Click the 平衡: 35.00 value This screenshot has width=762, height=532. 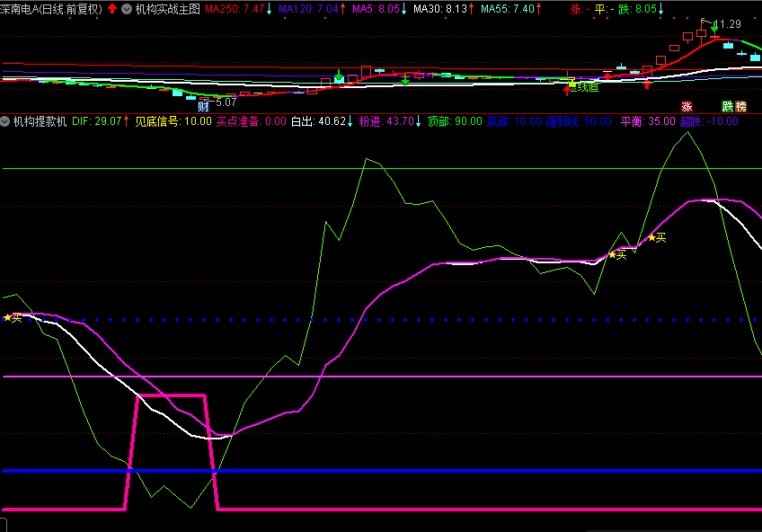tap(648, 121)
